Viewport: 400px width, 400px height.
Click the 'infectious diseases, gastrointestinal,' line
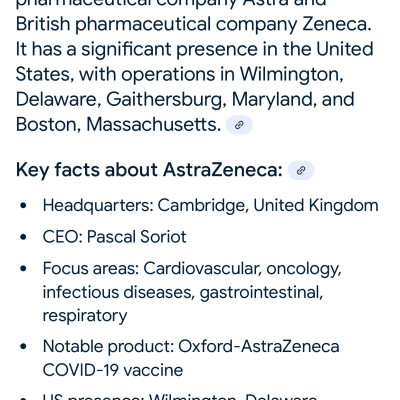183,292
